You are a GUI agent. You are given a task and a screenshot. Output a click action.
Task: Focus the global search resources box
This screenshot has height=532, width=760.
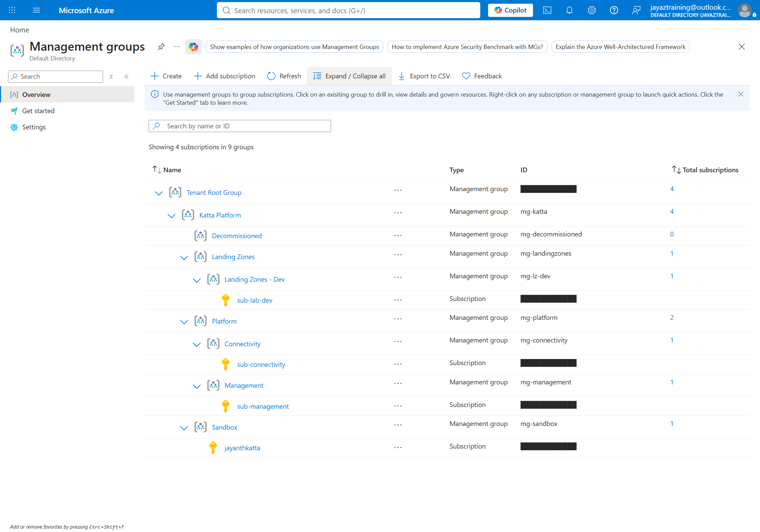click(348, 10)
